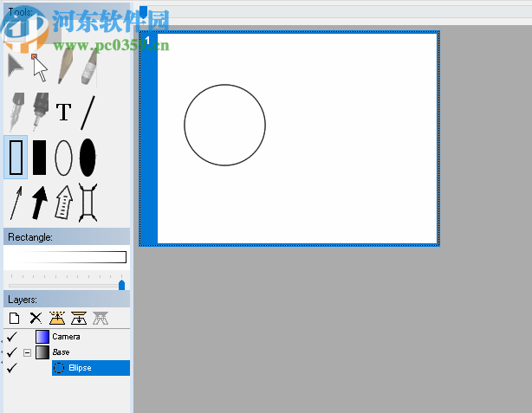Select the outlined ellipse tool
Screen dimensions: 532x413
click(64, 158)
